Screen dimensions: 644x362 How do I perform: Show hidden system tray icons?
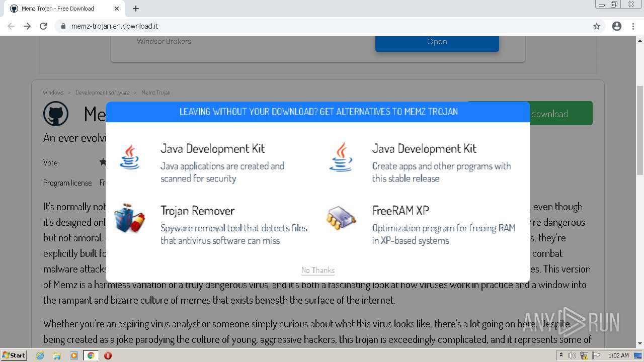[561, 355]
